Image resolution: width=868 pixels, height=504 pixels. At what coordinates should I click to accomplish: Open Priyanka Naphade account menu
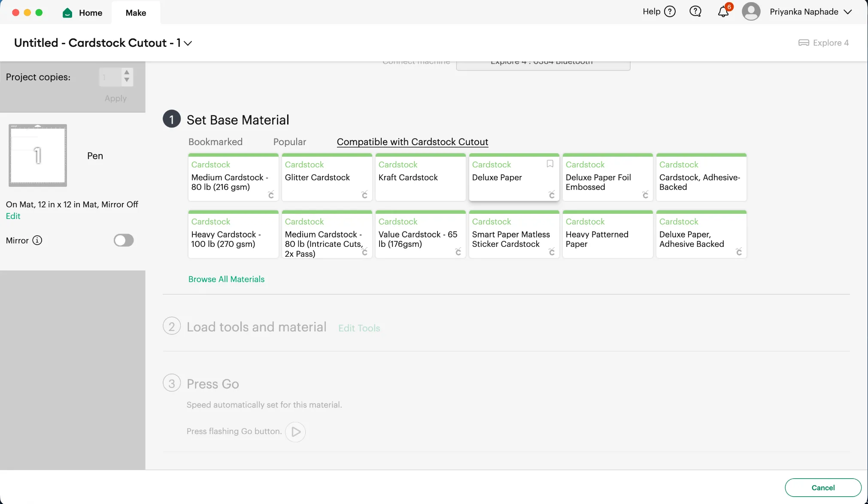pos(810,12)
